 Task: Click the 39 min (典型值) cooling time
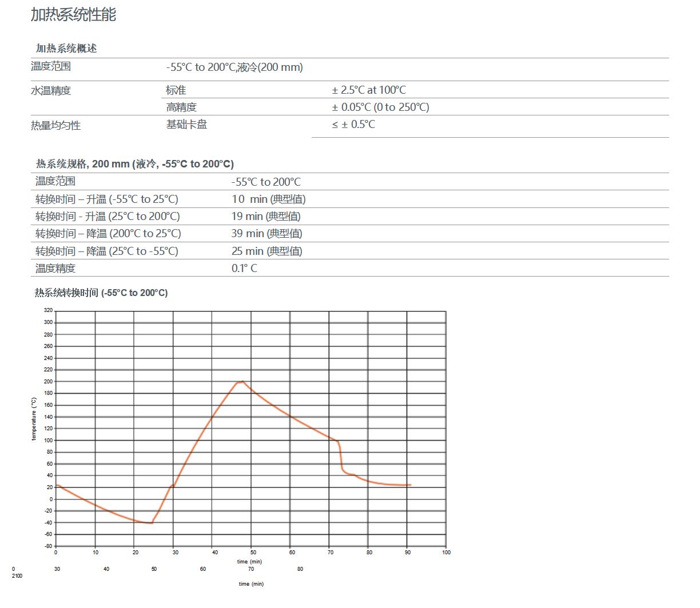point(267,234)
